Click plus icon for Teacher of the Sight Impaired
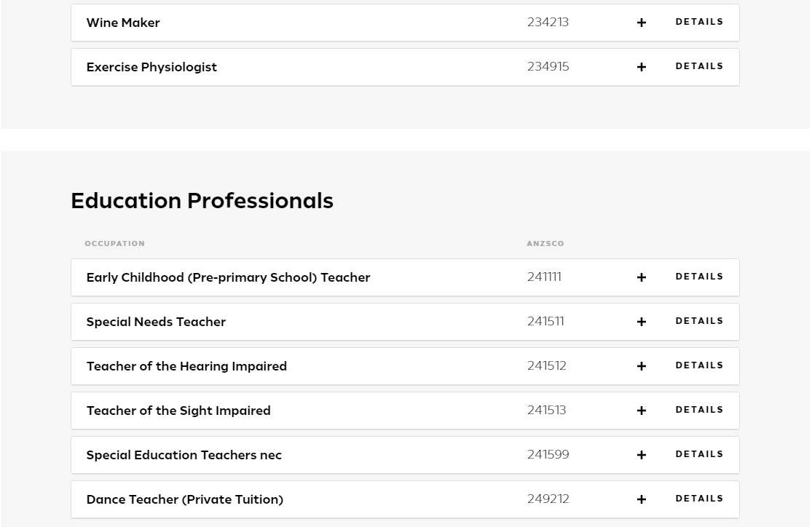The image size is (812, 527). pyautogui.click(x=641, y=411)
